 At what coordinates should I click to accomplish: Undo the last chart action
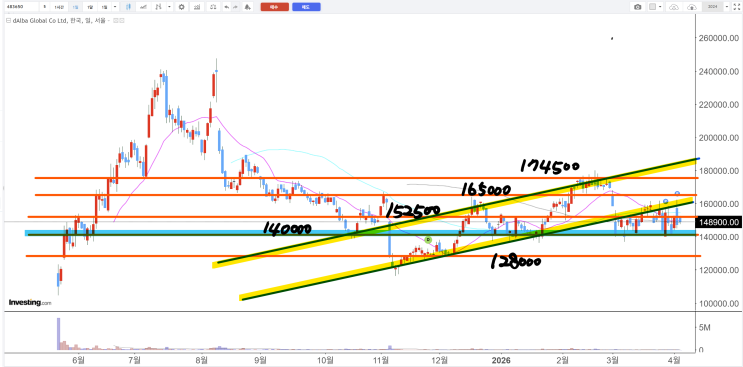point(227,7)
